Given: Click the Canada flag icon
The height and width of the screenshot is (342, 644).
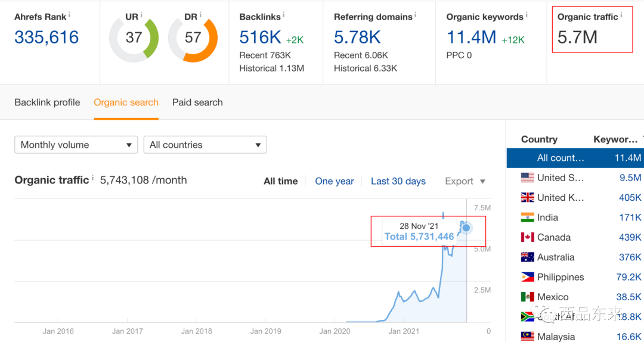Looking at the screenshot, I should (527, 237).
